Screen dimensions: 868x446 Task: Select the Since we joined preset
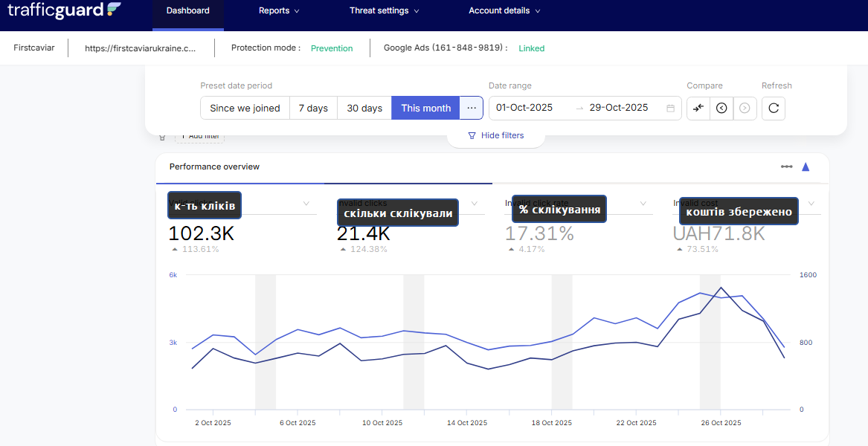tap(245, 108)
